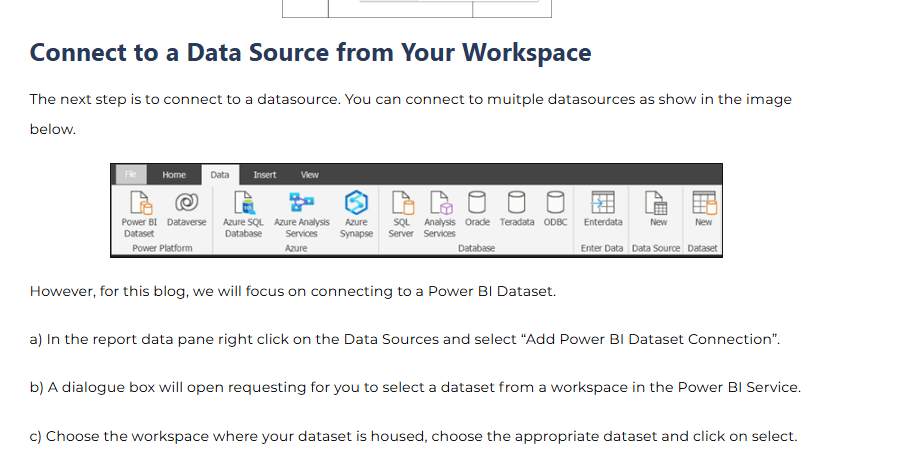Screen dimensions: 917x452
Task: Click the Enter Data group label
Action: click(602, 248)
